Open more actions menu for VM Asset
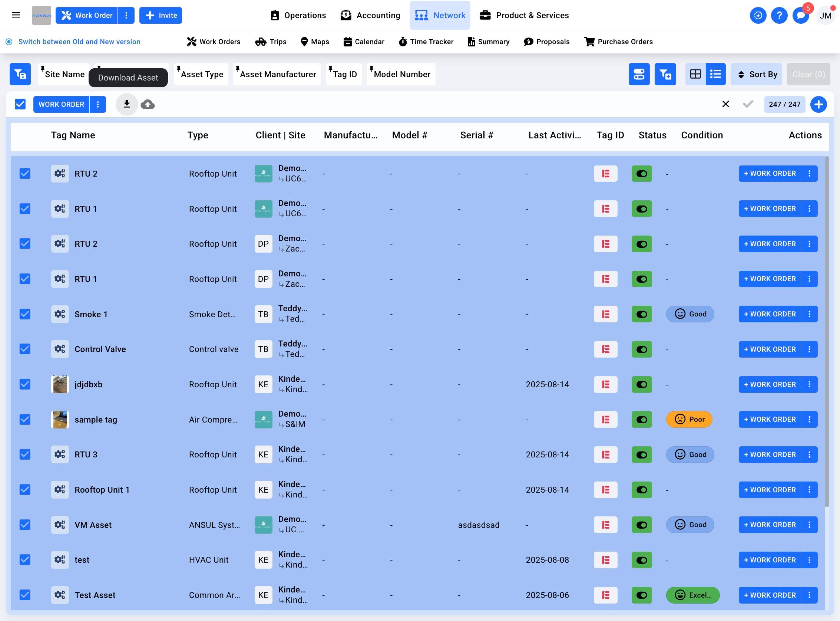The image size is (840, 621). [809, 525]
